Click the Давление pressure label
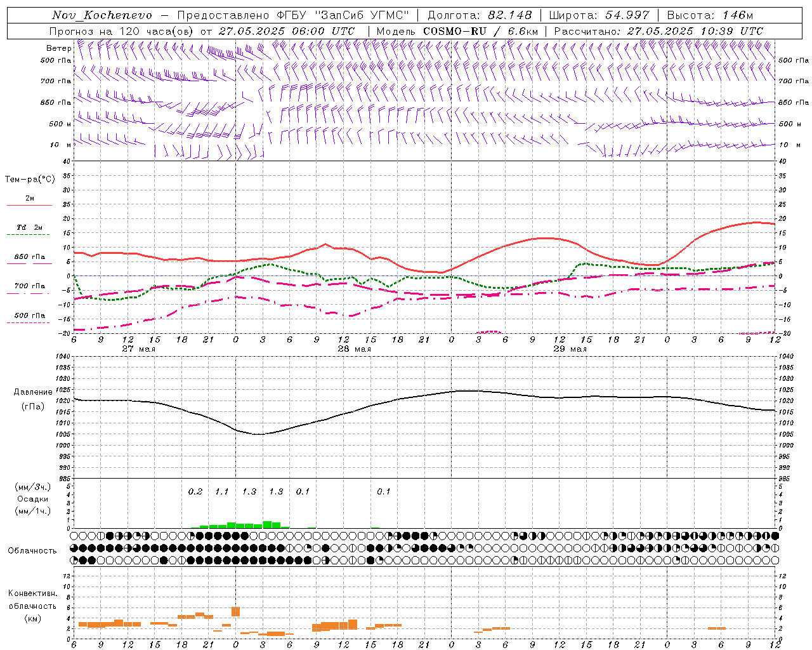 33,392
